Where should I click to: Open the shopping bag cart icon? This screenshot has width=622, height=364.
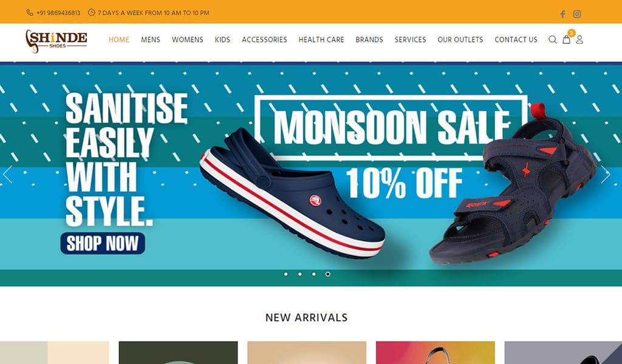click(x=567, y=39)
